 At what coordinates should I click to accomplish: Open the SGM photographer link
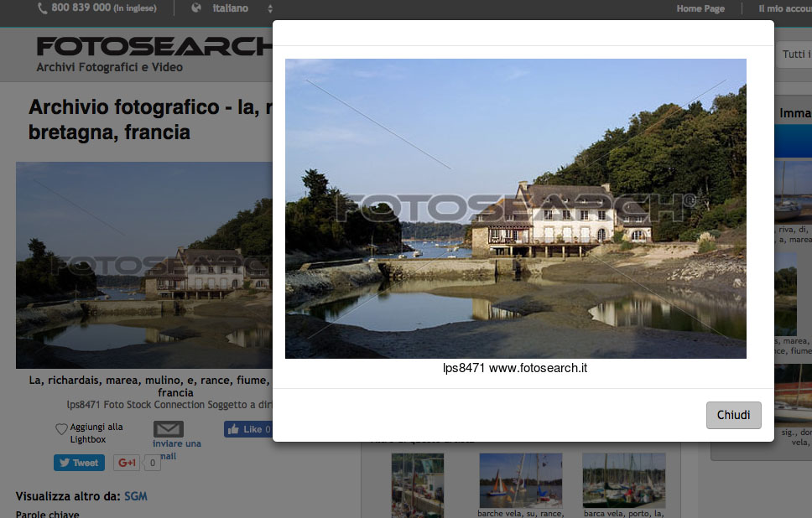135,496
